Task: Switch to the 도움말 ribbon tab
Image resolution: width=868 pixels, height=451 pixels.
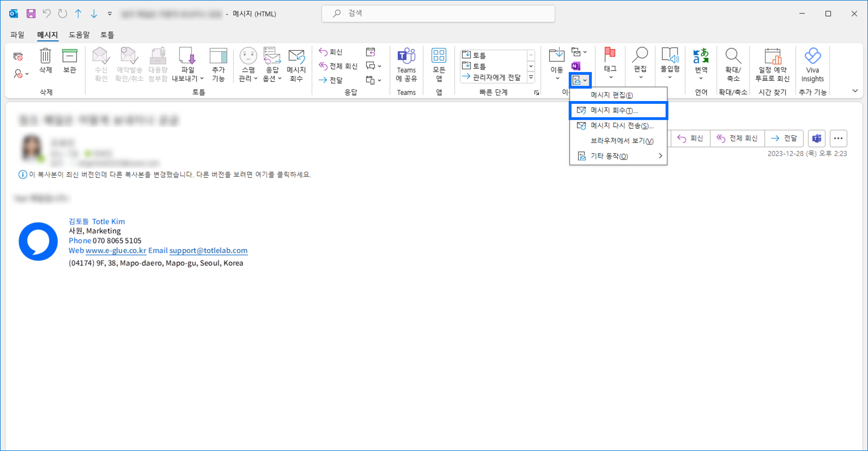Action: 79,34
